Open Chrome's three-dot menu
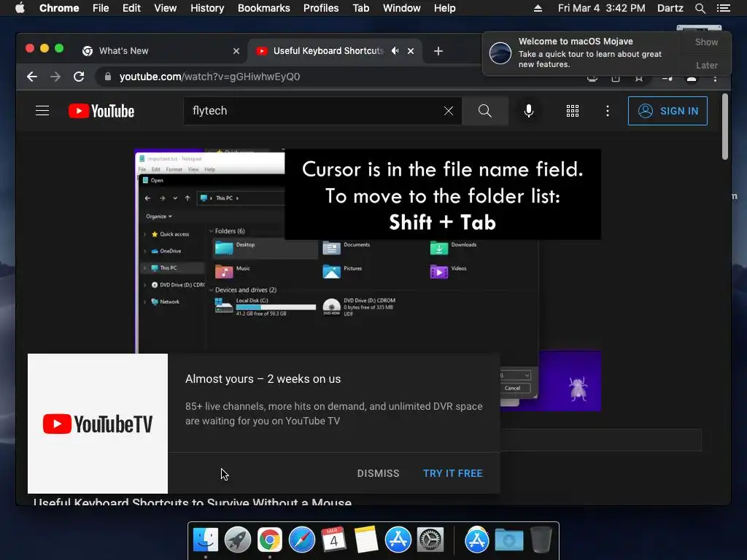The image size is (747, 560). tap(715, 79)
